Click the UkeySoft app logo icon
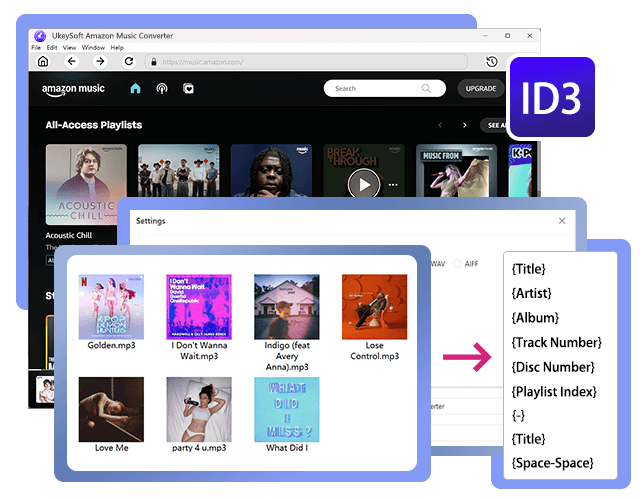 (x=40, y=36)
